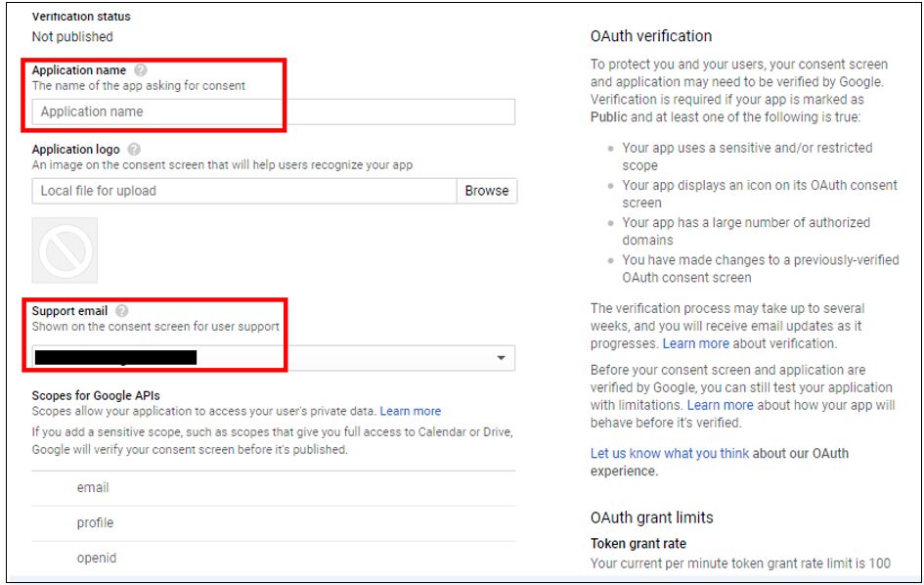Click the OAuth grant limits heading
This screenshot has width=924, height=585.
(651, 517)
